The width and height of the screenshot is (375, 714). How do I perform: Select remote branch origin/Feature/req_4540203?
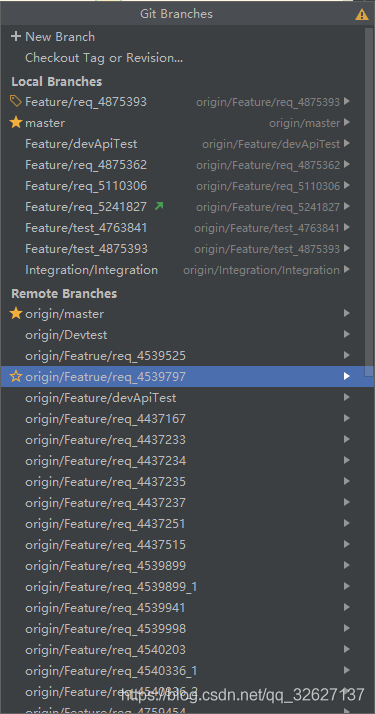[x=106, y=650]
